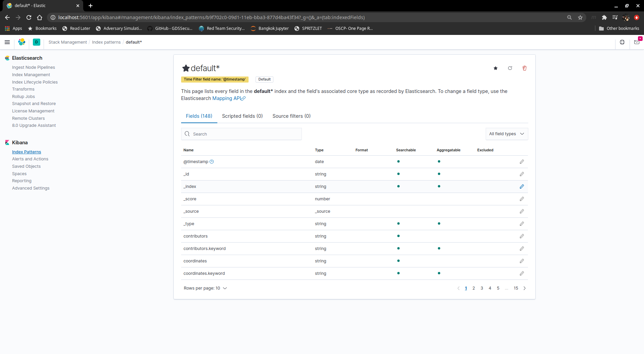Edit the _index field pencil icon
Image resolution: width=644 pixels, height=354 pixels.
click(x=522, y=187)
